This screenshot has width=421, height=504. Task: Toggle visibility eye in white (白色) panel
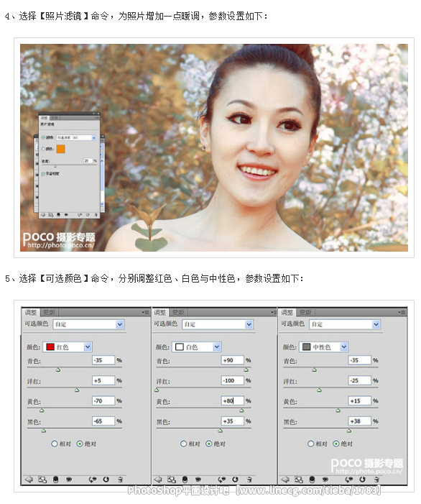tap(198, 480)
